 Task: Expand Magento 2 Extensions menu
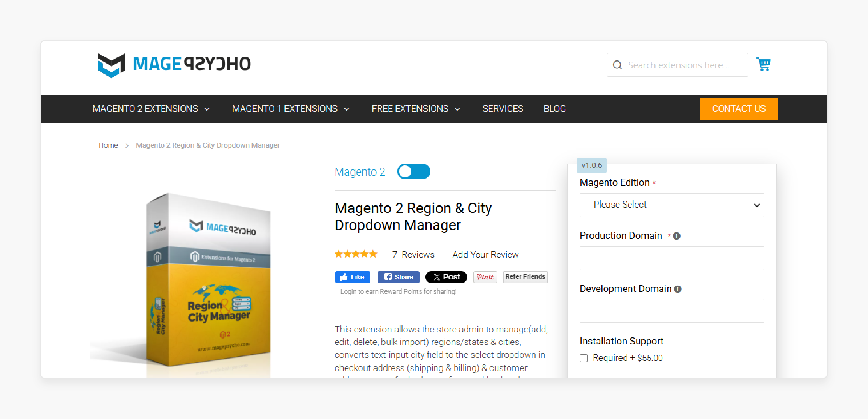point(151,109)
